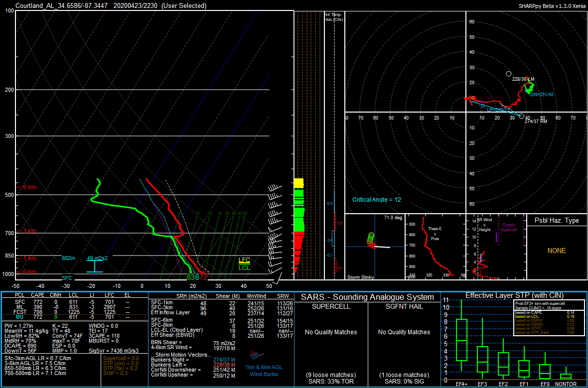Click the red "6 km" height marker

[x=29, y=187]
